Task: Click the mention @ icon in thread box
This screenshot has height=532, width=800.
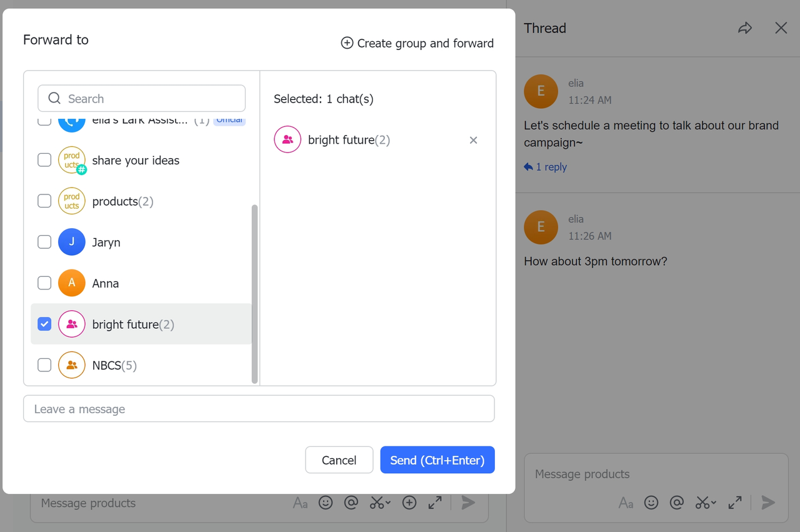Action: coord(676,503)
